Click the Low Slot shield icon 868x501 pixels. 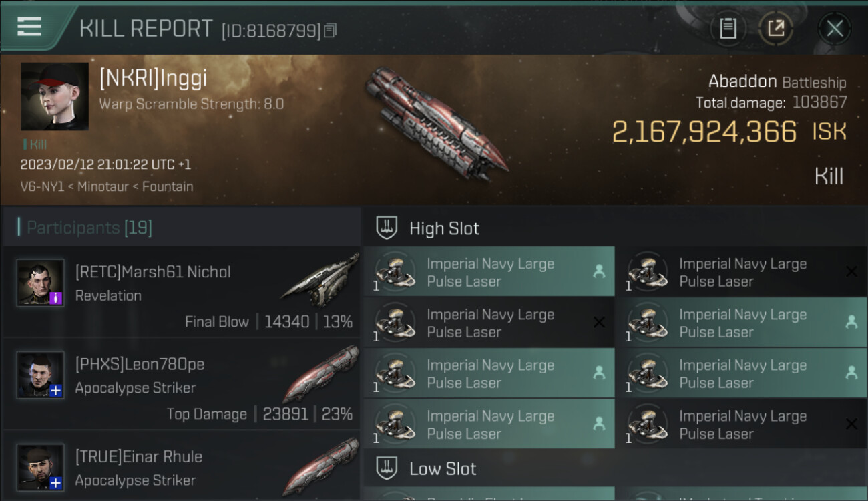pos(387,468)
